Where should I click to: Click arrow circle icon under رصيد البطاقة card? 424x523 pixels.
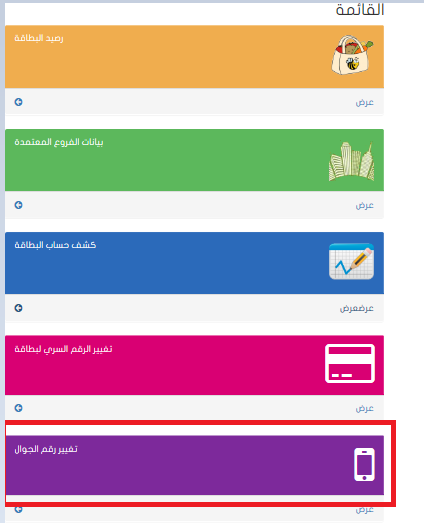[18, 102]
